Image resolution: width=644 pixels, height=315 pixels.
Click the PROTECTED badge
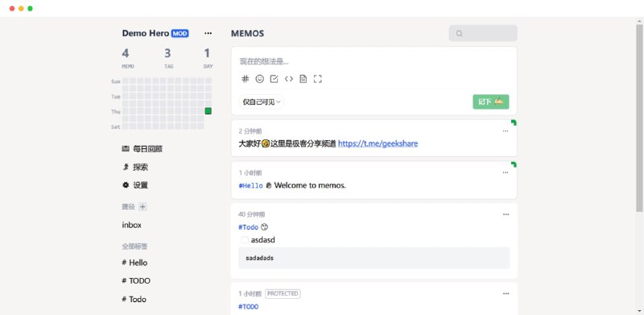[283, 293]
